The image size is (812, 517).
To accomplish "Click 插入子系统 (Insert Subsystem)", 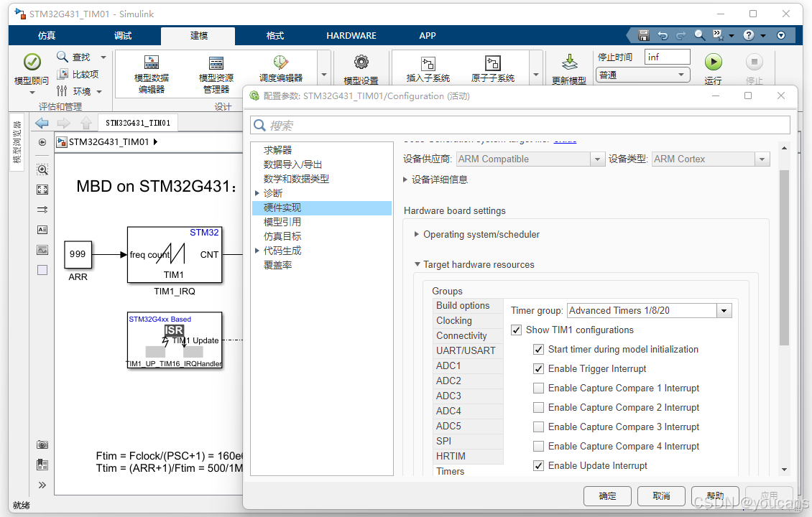I will (428, 69).
